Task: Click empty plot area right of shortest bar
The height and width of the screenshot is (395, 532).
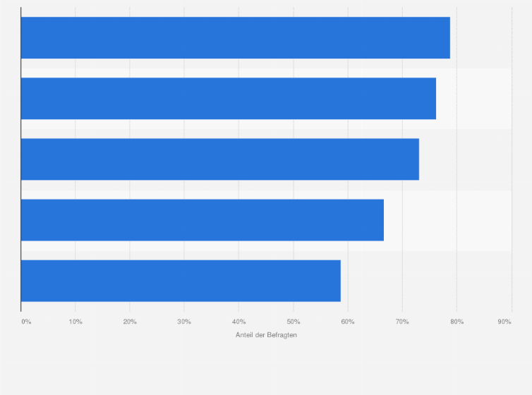Action: point(426,281)
